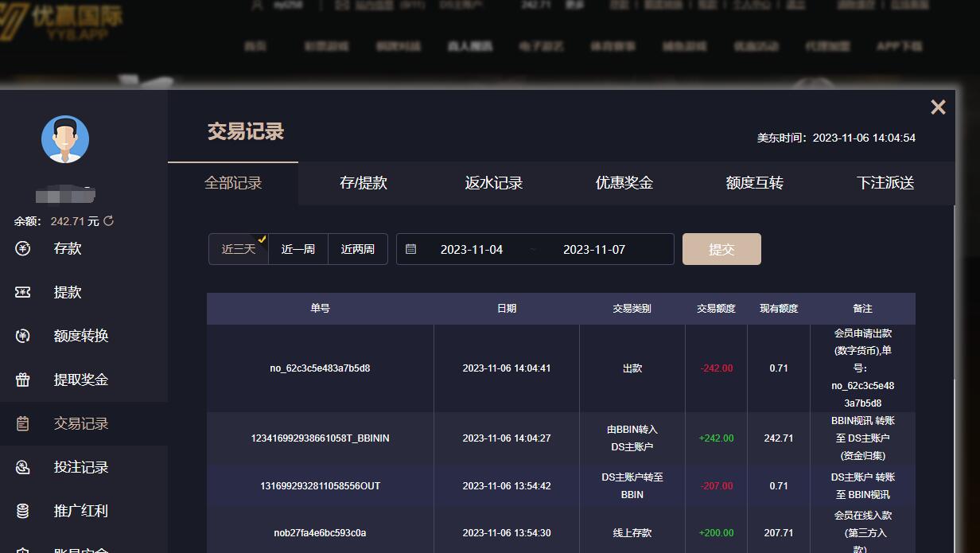Close the transaction records dialog

[938, 107]
